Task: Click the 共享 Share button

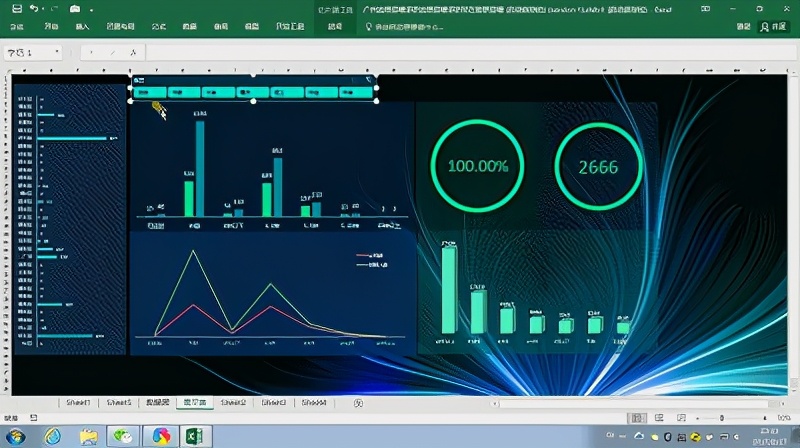Action: 773,27
